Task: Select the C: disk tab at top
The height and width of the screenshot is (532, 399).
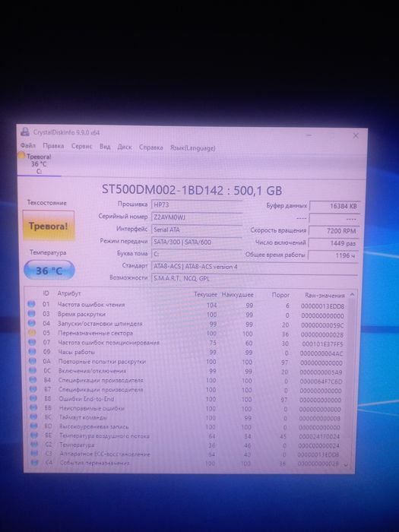Action: 39,164
